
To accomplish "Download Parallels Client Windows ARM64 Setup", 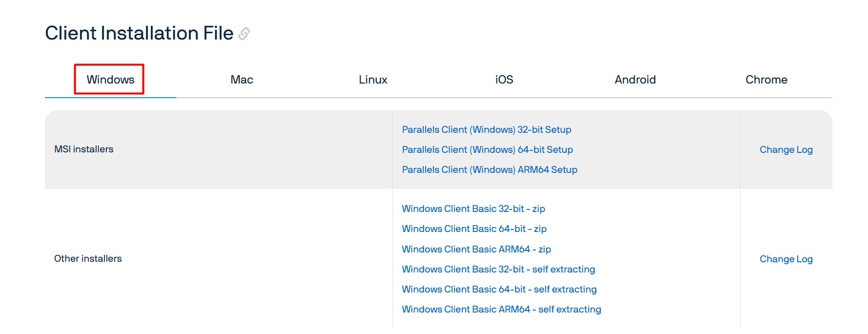I will (489, 170).
